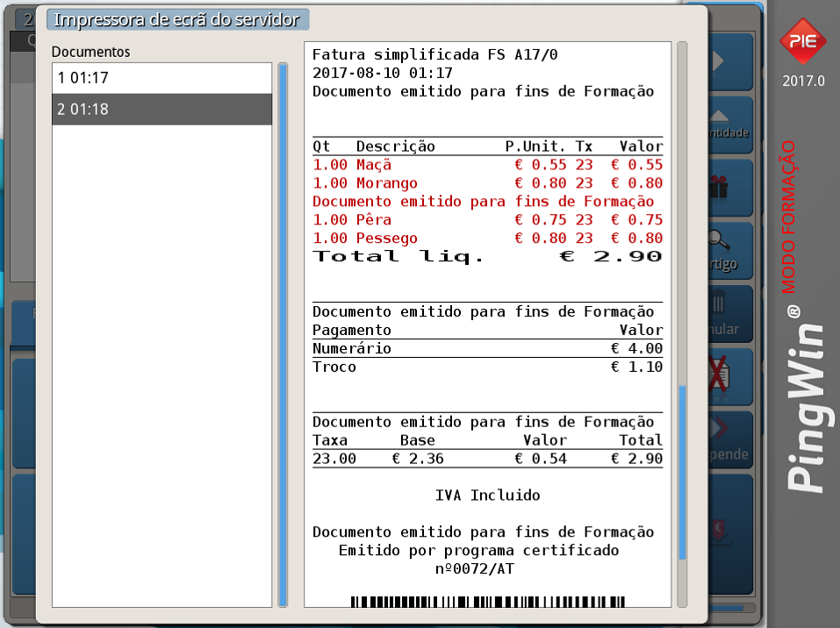Click the Quantidade up-arrow button

(731, 124)
